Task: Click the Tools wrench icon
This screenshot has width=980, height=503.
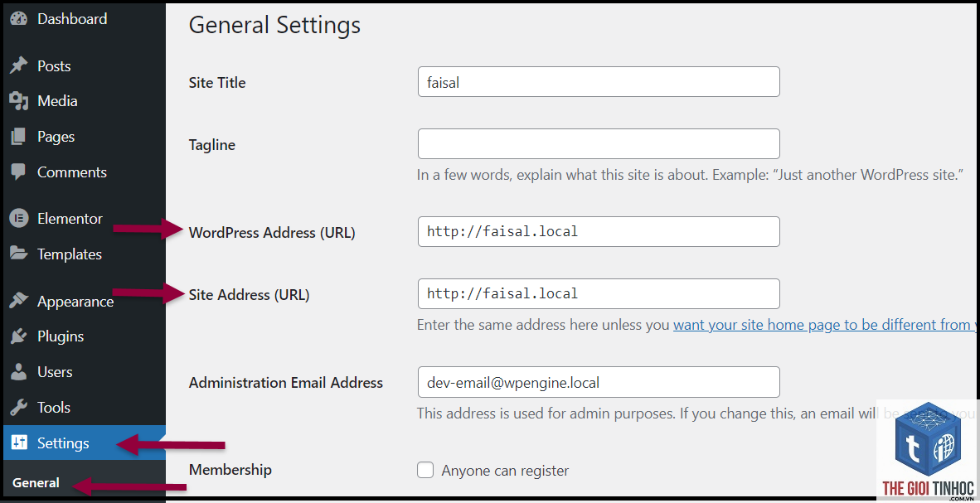Action: [19, 408]
